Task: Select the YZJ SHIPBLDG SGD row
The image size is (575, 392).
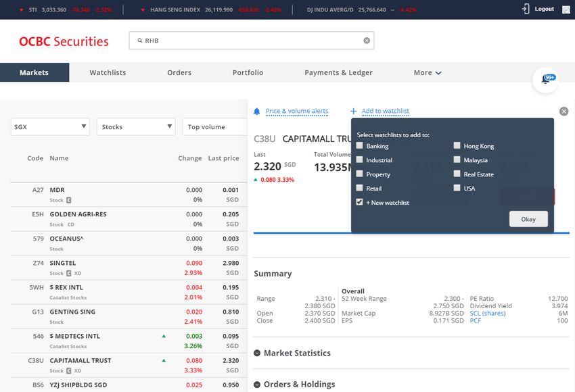Action: (129, 385)
